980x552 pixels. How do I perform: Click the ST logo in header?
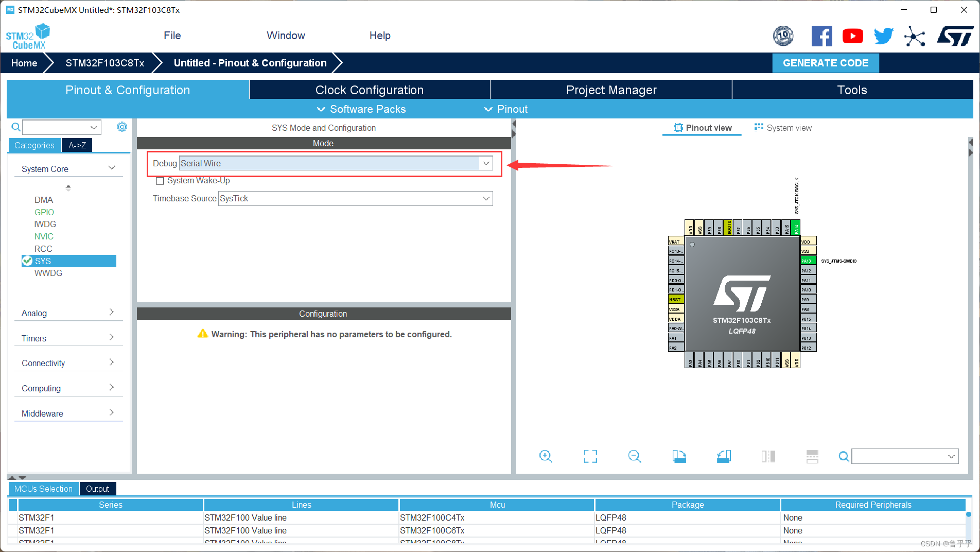pyautogui.click(x=955, y=36)
